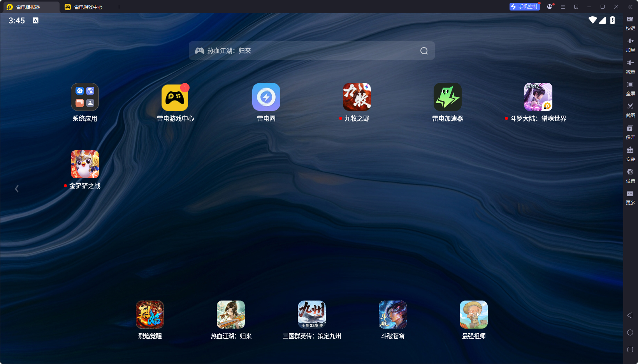Go to previous desktop page arrow
This screenshot has width=638, height=364.
17,189
